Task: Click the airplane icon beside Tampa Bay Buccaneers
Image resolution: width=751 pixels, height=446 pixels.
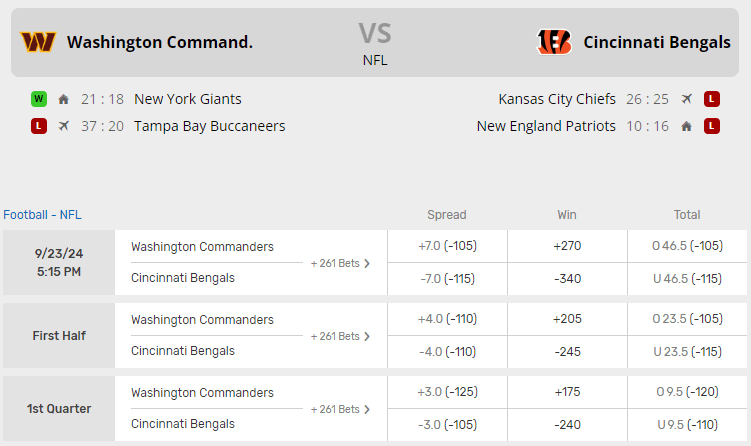Action: pyautogui.click(x=64, y=126)
